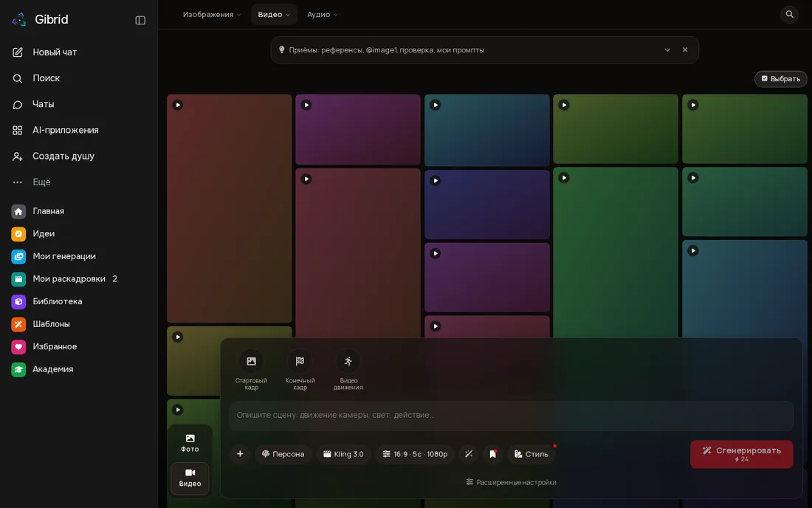Click the Gibrid logo icon
812x508 pixels.
click(x=19, y=20)
